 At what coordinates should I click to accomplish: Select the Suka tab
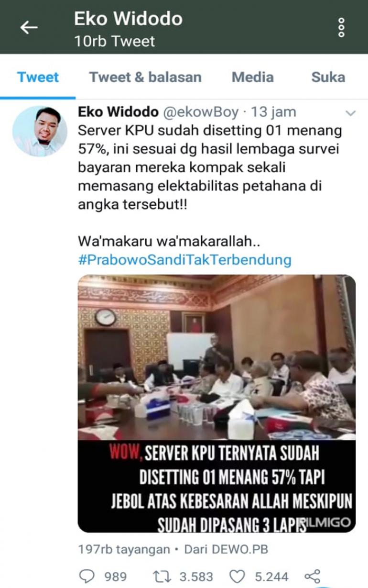tap(328, 77)
